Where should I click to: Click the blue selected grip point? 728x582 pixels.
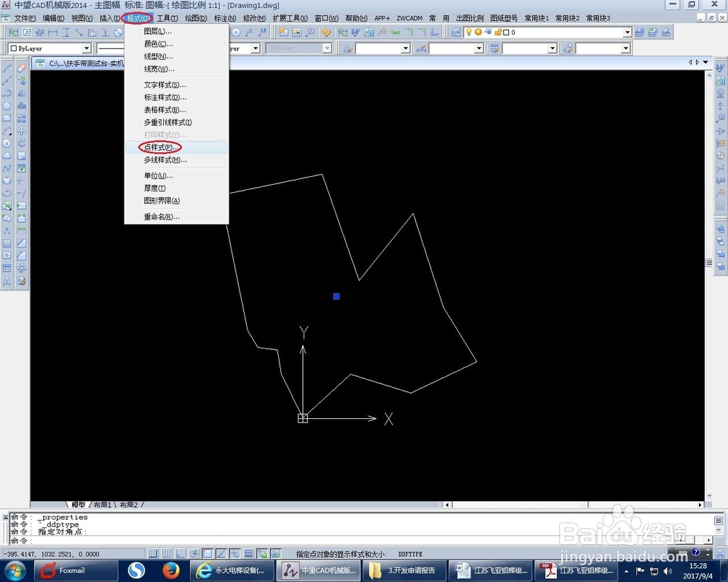(336, 296)
